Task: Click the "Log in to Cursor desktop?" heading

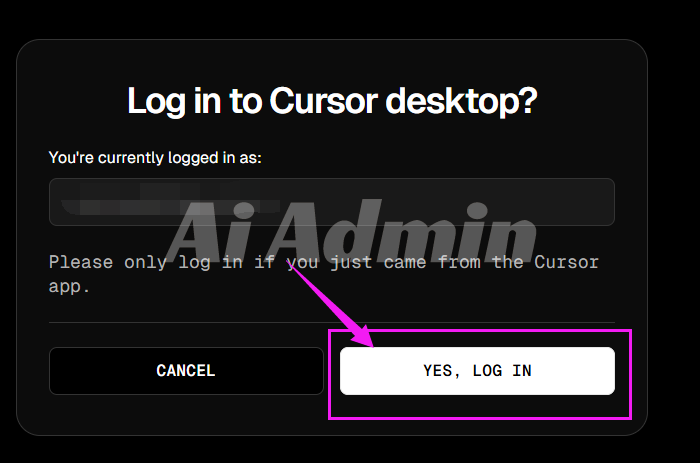Action: point(332,101)
